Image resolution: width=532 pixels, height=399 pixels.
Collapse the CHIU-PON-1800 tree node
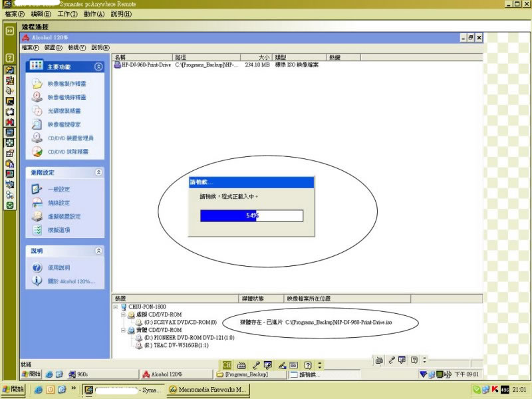coord(116,307)
